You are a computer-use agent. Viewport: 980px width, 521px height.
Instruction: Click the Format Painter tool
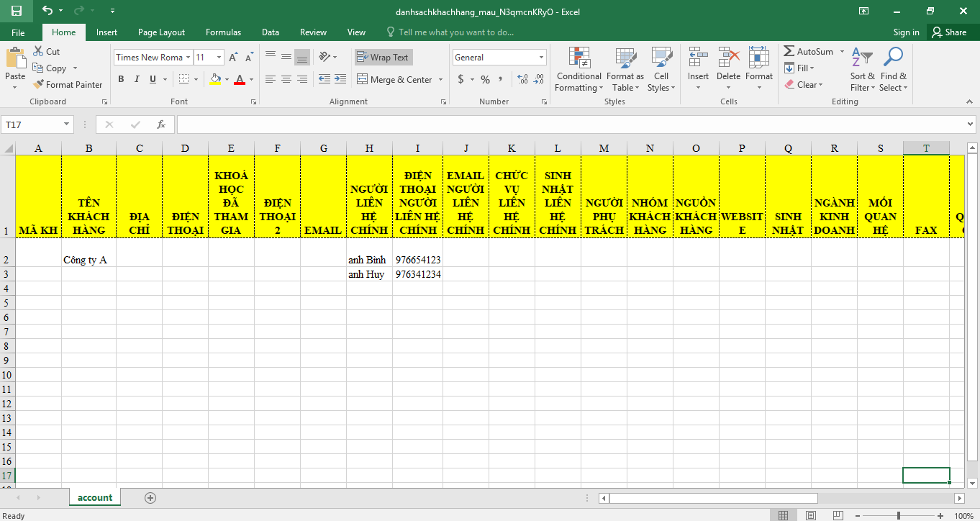pyautogui.click(x=68, y=84)
